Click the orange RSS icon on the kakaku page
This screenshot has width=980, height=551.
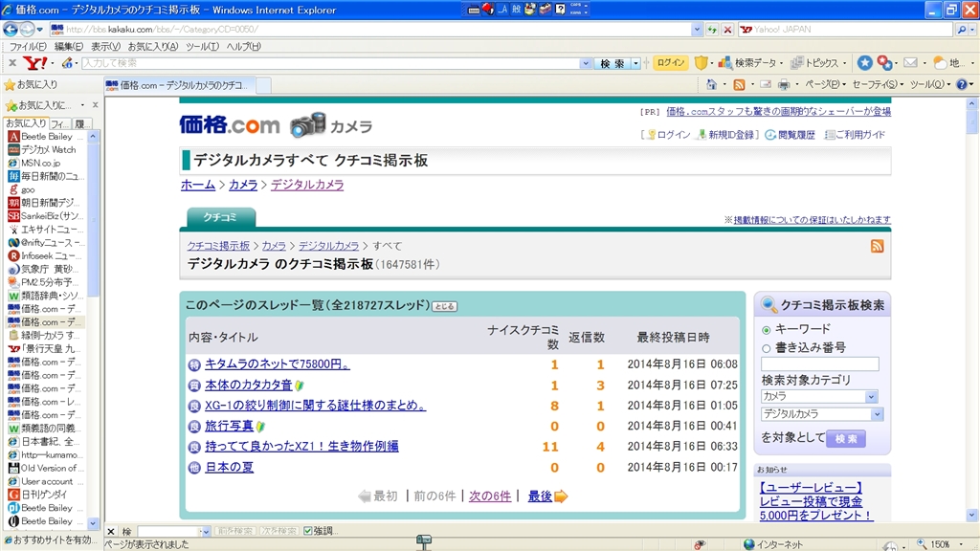tap(877, 246)
